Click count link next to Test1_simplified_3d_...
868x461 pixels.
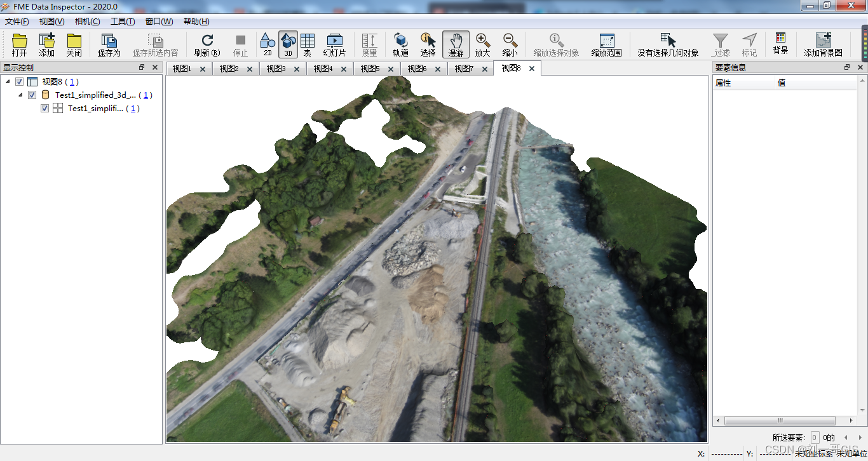tap(146, 95)
